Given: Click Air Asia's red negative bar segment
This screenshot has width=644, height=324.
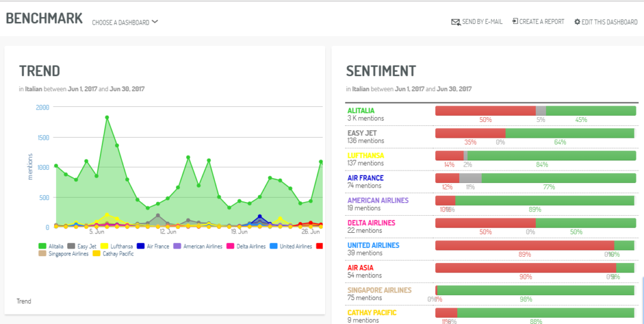Looking at the screenshot, I should (526, 268).
